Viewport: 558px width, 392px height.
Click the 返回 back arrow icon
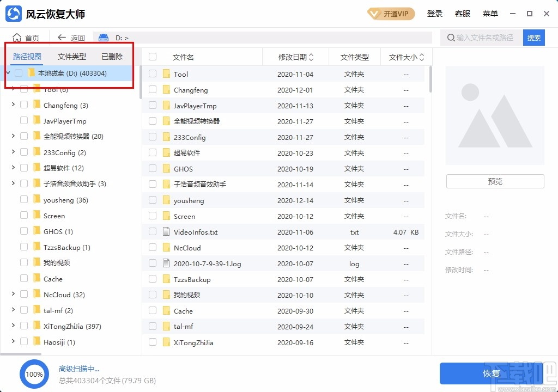coord(62,38)
